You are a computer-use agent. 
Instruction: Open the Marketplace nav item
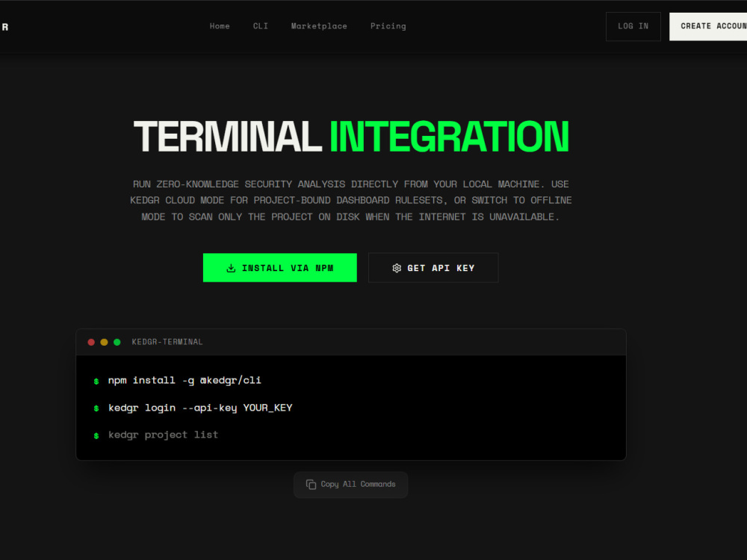[319, 26]
